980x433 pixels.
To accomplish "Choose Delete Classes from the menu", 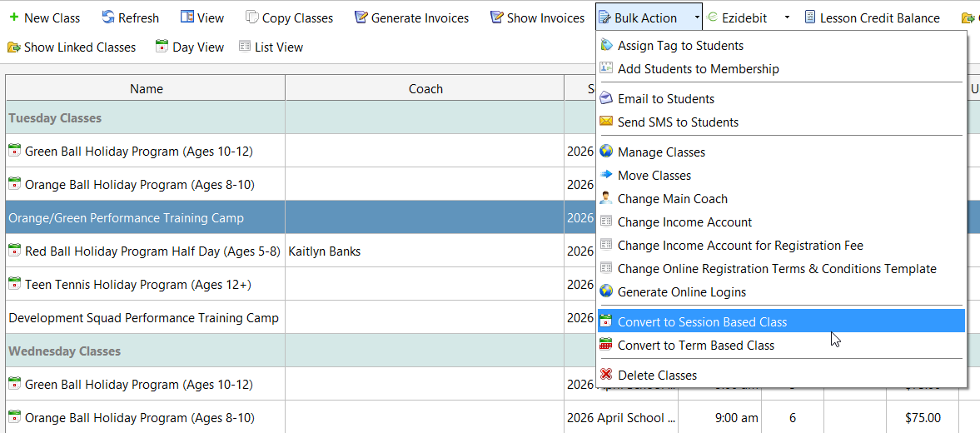I will click(x=657, y=376).
